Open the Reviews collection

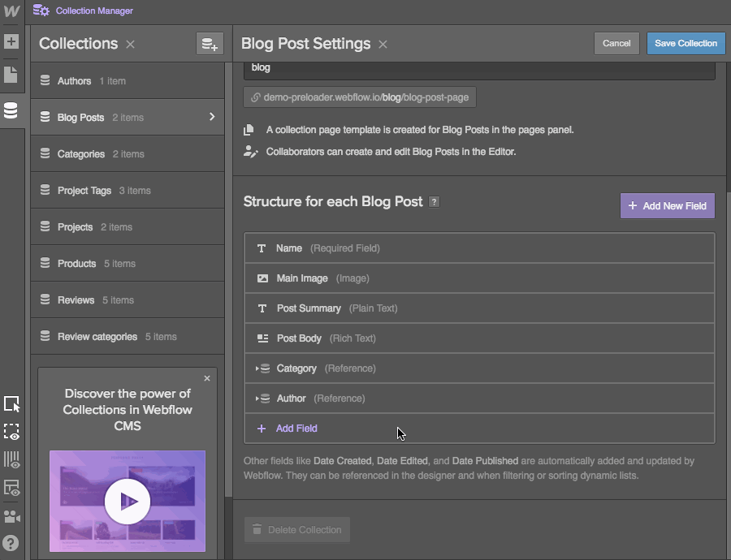point(128,300)
